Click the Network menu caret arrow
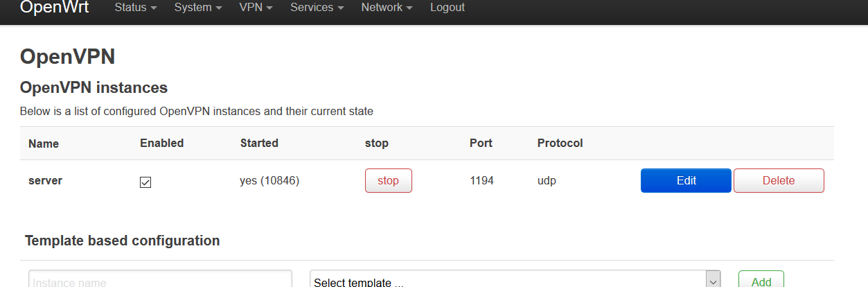Image resolution: width=868 pixels, height=287 pixels. pos(409,8)
